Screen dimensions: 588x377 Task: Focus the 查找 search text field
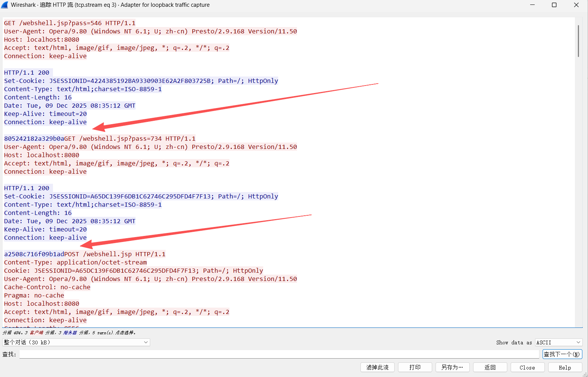(x=279, y=354)
